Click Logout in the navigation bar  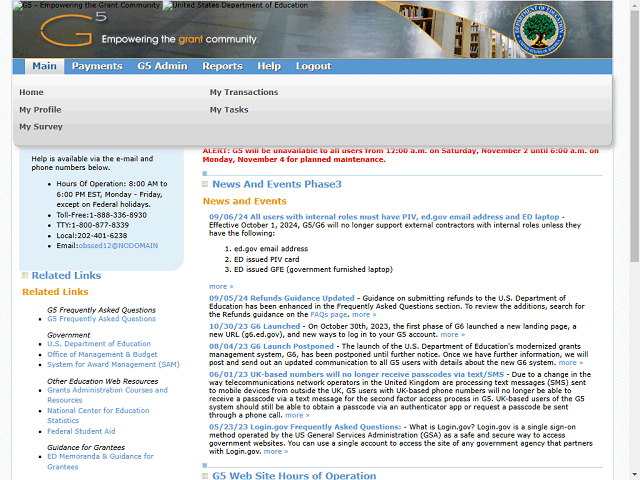coord(313,66)
